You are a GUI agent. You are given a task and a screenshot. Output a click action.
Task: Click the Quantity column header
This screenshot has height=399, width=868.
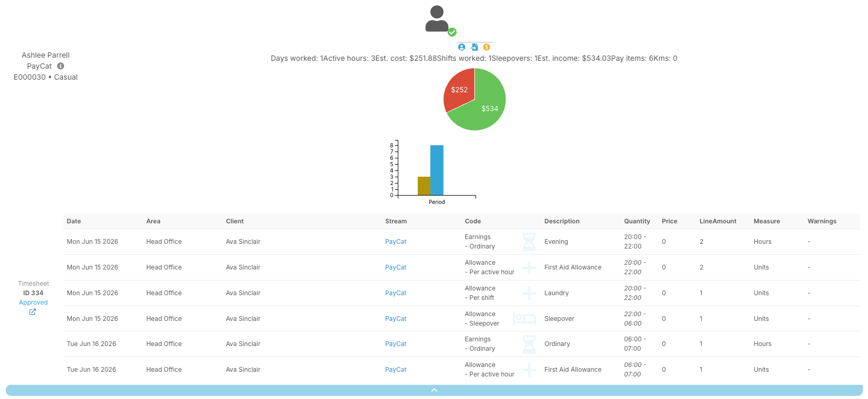[x=637, y=221]
